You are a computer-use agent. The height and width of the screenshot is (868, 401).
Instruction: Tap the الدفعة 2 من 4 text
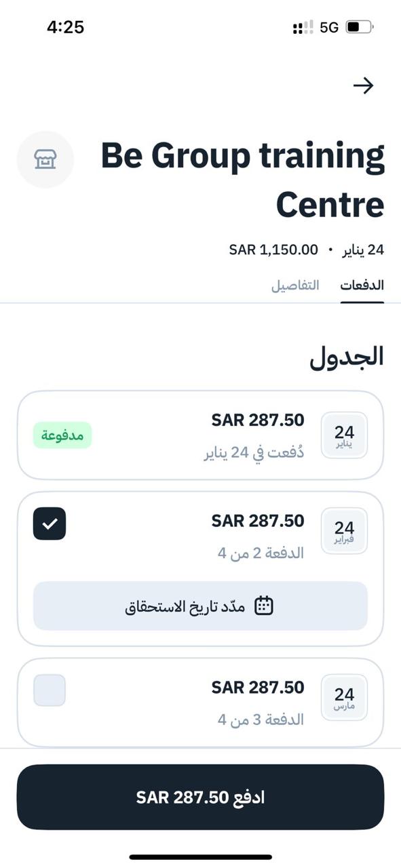pos(261,553)
